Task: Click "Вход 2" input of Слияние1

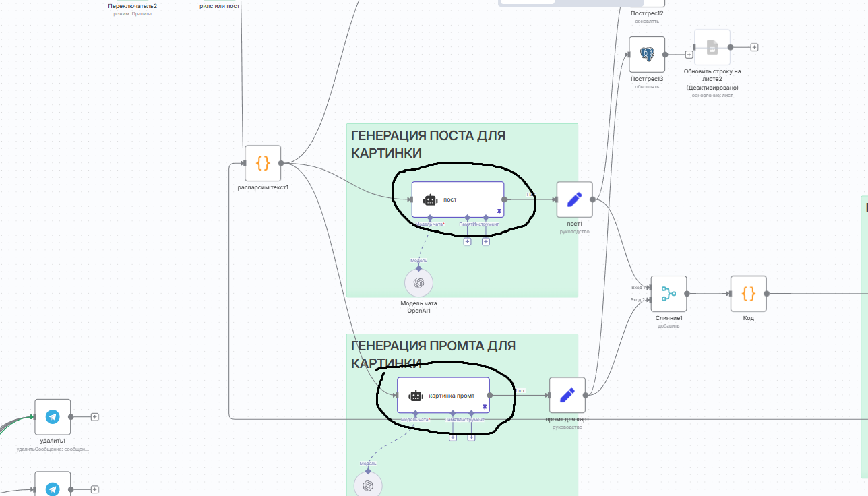Action: (649, 300)
